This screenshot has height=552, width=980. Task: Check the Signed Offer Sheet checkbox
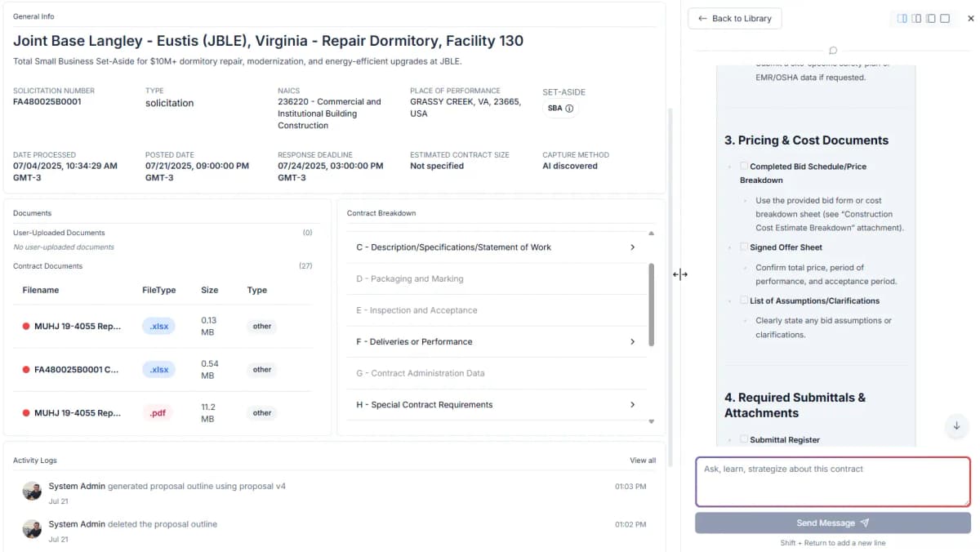click(742, 247)
